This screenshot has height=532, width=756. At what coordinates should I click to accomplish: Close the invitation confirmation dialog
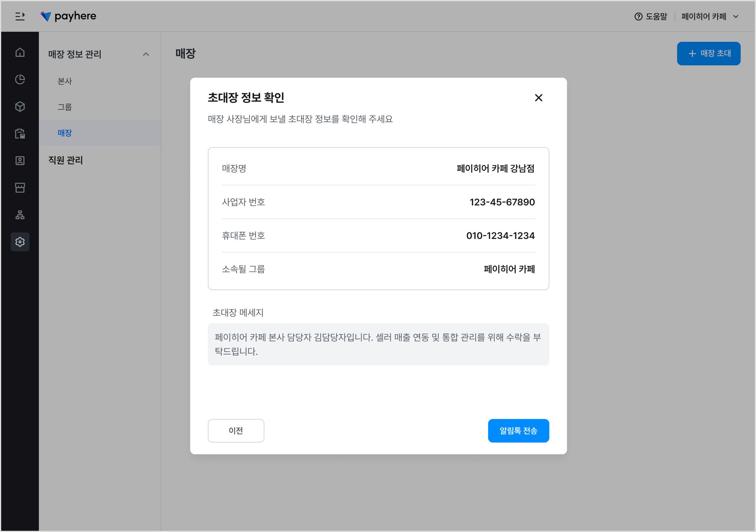tap(539, 98)
